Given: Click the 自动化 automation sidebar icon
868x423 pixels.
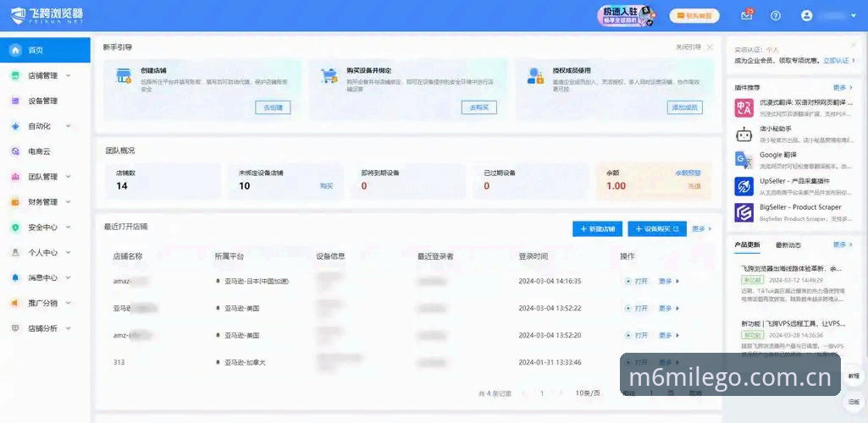Looking at the screenshot, I should click(x=16, y=126).
